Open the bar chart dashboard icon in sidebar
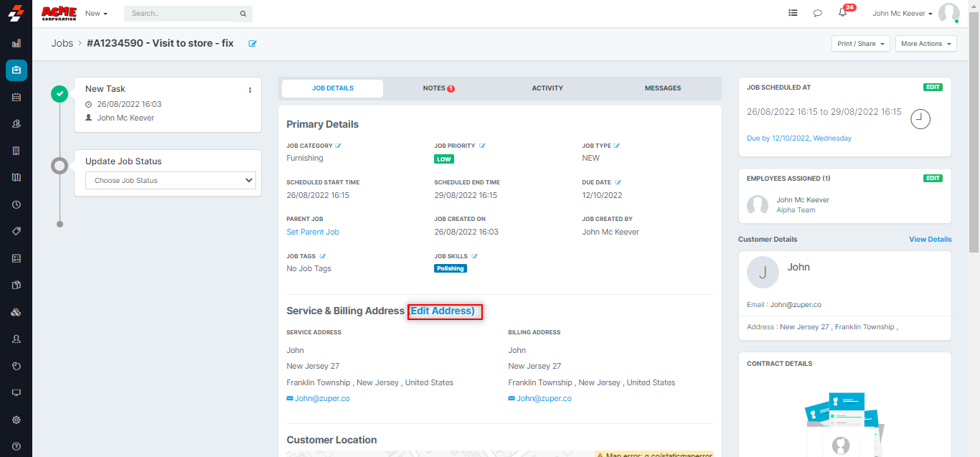Screen dimensions: 980x457 click(x=17, y=43)
